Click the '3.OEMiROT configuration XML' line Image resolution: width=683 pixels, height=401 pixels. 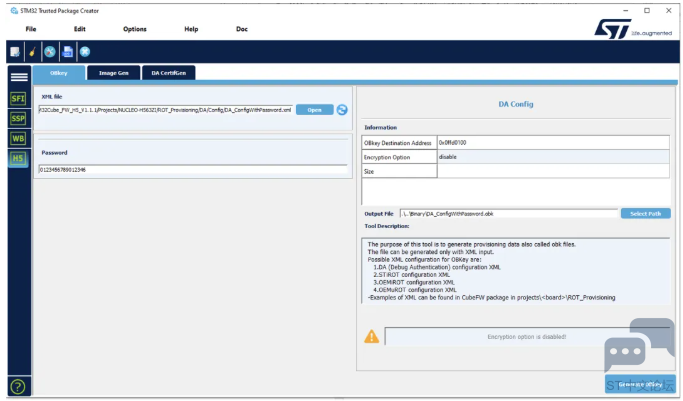point(414,283)
